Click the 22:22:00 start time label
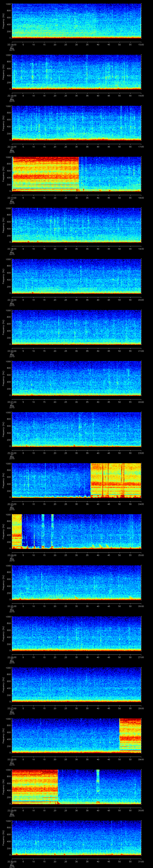The height and width of the screenshot is (868, 153). coord(12,453)
